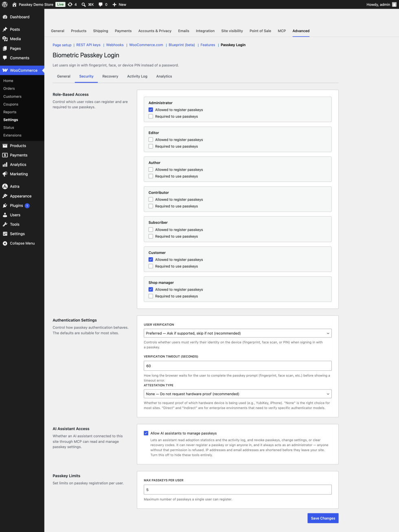Check Subscriber allowed to register passkeys
399x532 pixels.
pyautogui.click(x=151, y=230)
